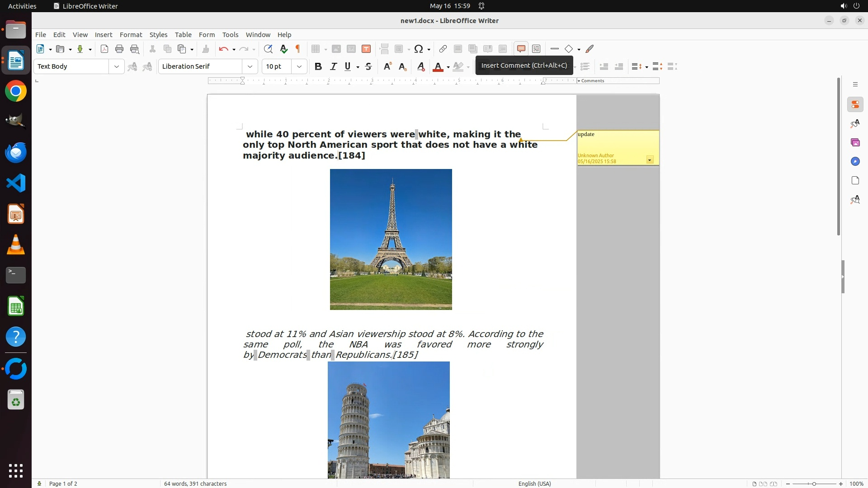Screen dimensions: 868x488
Task: Insert a hyperlink using the link icon
Action: [x=443, y=49]
